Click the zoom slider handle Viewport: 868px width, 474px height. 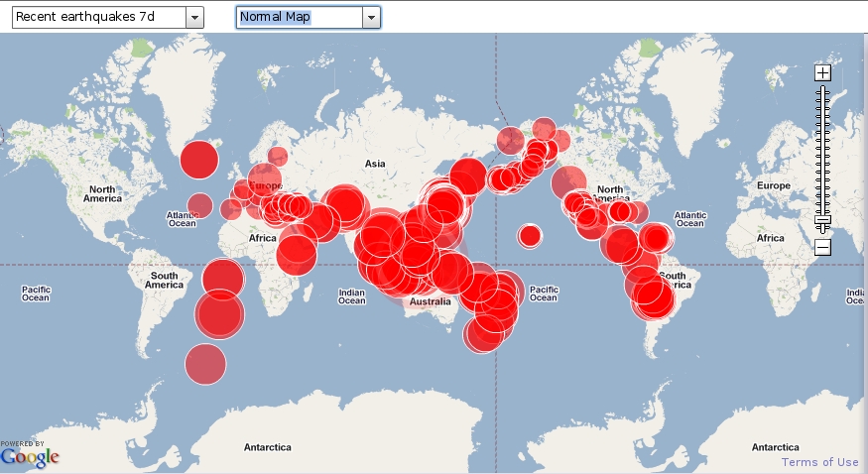coord(822,220)
